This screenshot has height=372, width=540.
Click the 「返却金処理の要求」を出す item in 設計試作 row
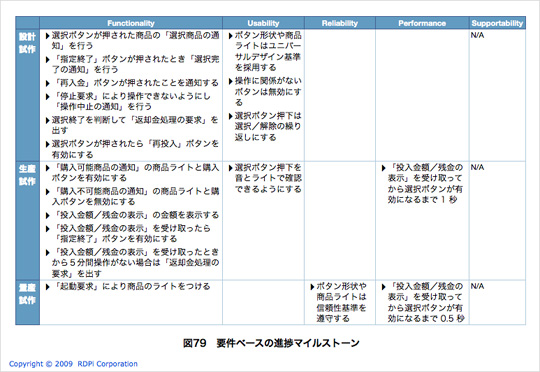[x=132, y=125]
